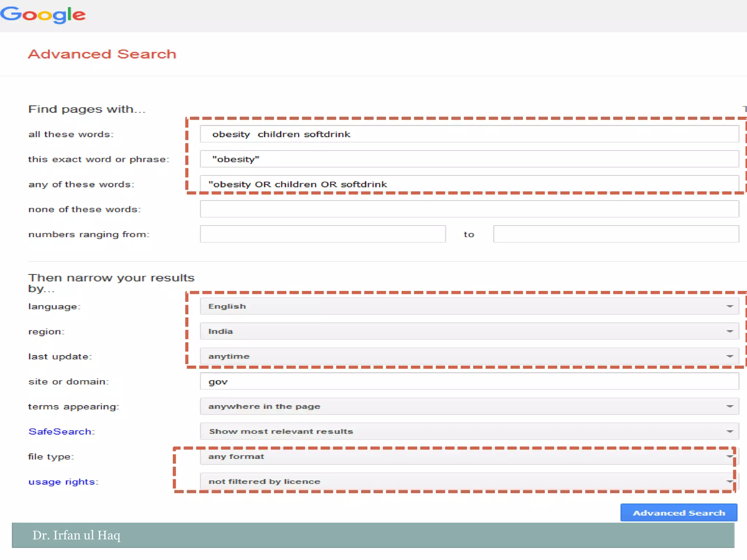Click the blue Advanced Search button
Screen dimensions: 747x560
pos(678,513)
